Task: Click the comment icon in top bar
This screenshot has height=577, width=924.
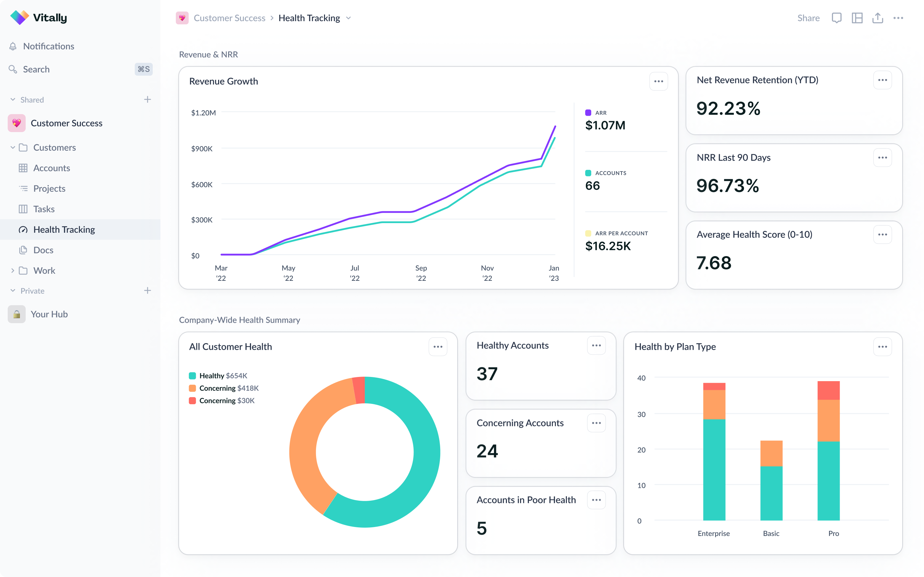Action: coord(836,18)
